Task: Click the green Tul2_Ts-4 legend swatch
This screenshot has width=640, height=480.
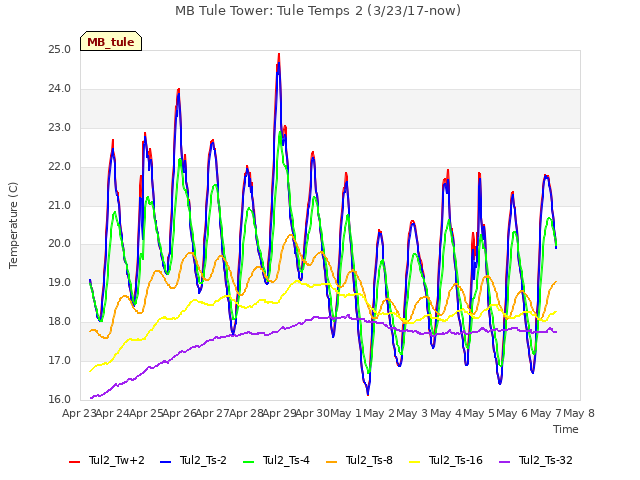Action: (249, 461)
